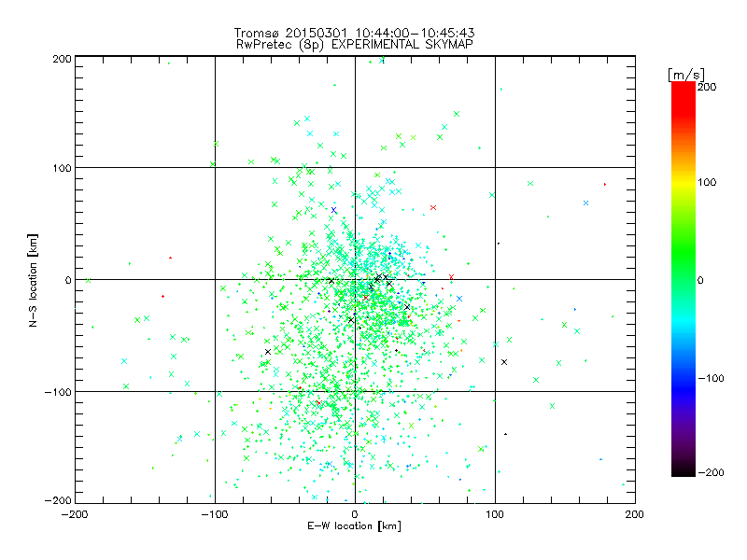The image size is (747, 560).
Task: Click the x-axis tick label '-100'
Action: tap(215, 515)
